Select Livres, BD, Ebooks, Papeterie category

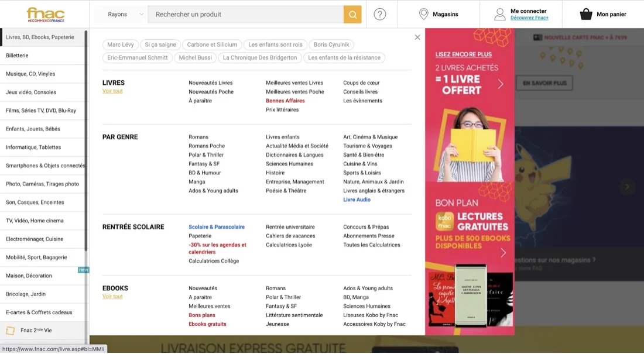point(44,37)
